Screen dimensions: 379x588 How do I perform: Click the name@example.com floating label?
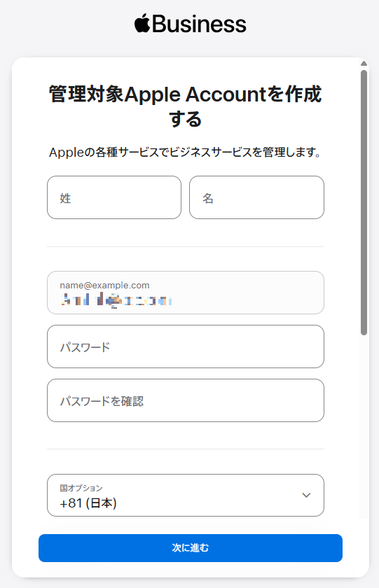(104, 286)
